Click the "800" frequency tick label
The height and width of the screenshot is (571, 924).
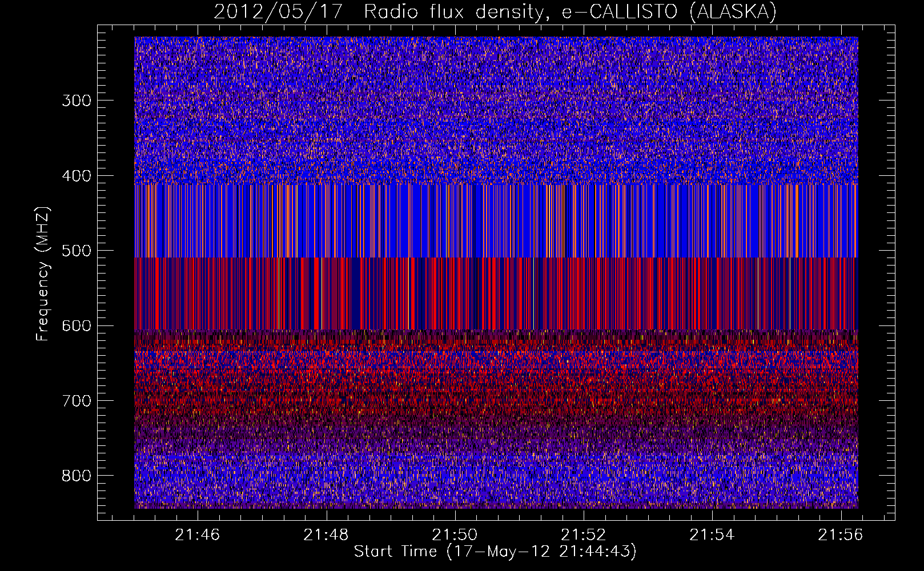(77, 476)
